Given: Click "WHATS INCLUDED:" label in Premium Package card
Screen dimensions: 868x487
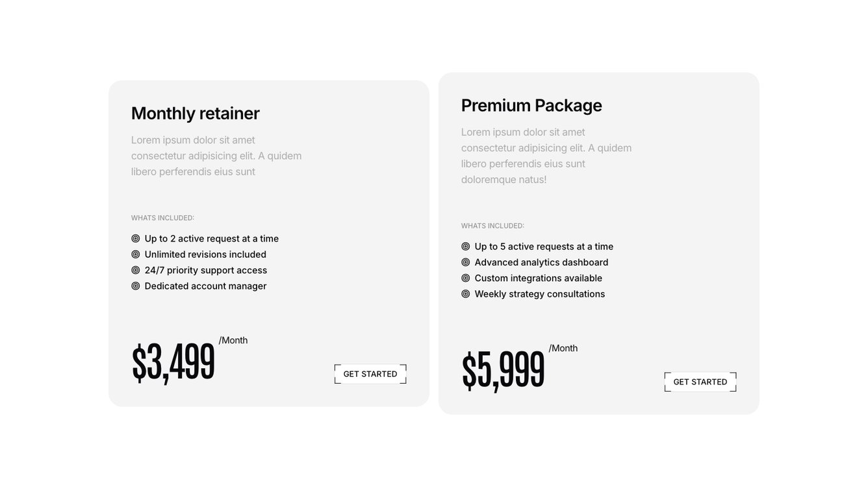Looking at the screenshot, I should (x=492, y=226).
